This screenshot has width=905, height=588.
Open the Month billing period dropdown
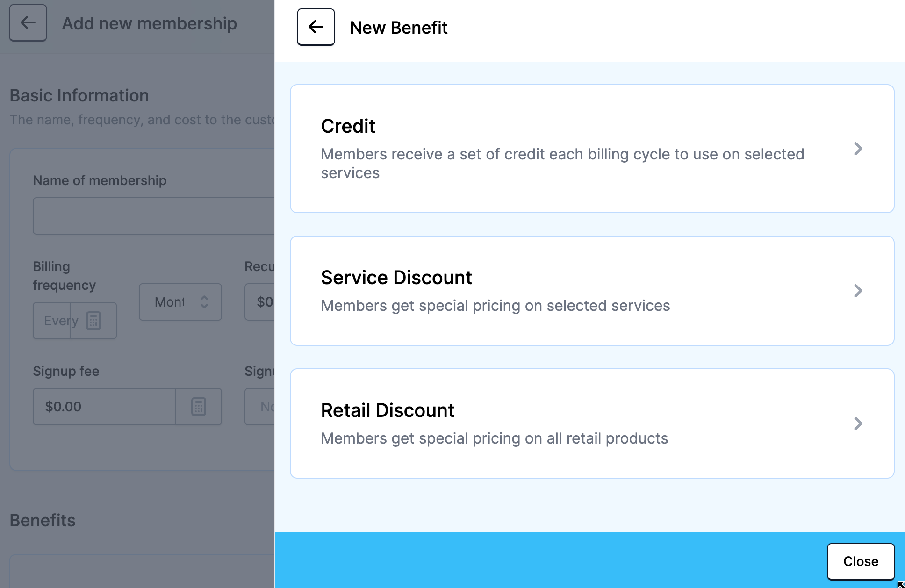coord(180,302)
